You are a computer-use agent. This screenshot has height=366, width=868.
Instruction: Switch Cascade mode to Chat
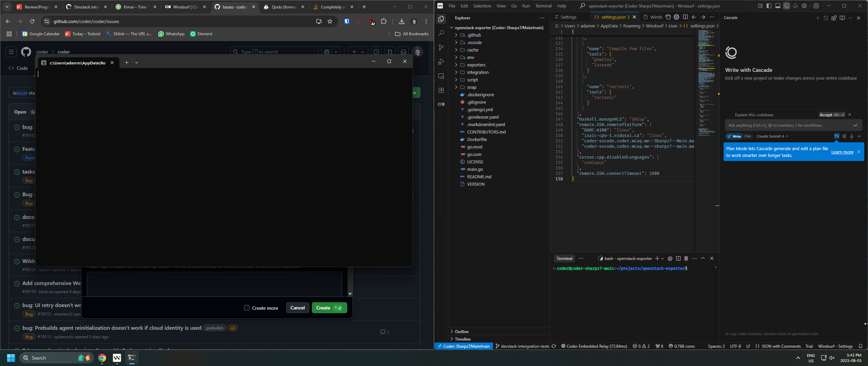pyautogui.click(x=748, y=136)
